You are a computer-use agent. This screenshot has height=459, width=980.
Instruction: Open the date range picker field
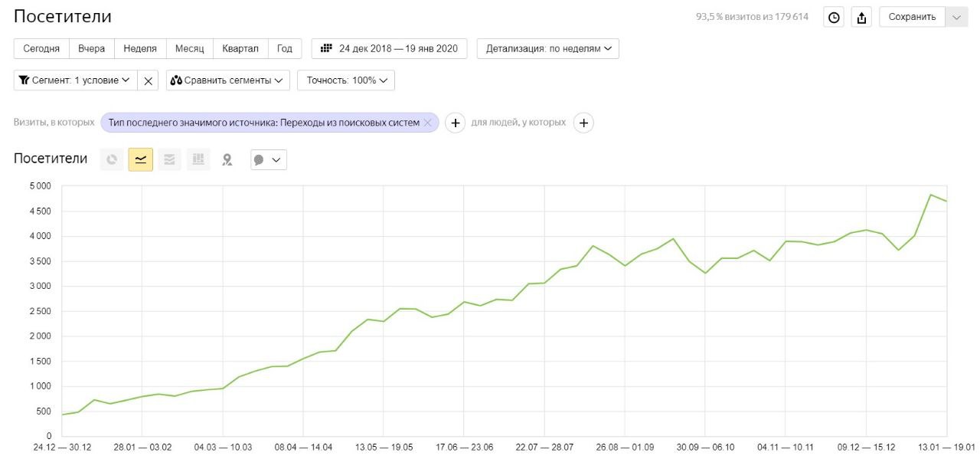click(x=390, y=49)
